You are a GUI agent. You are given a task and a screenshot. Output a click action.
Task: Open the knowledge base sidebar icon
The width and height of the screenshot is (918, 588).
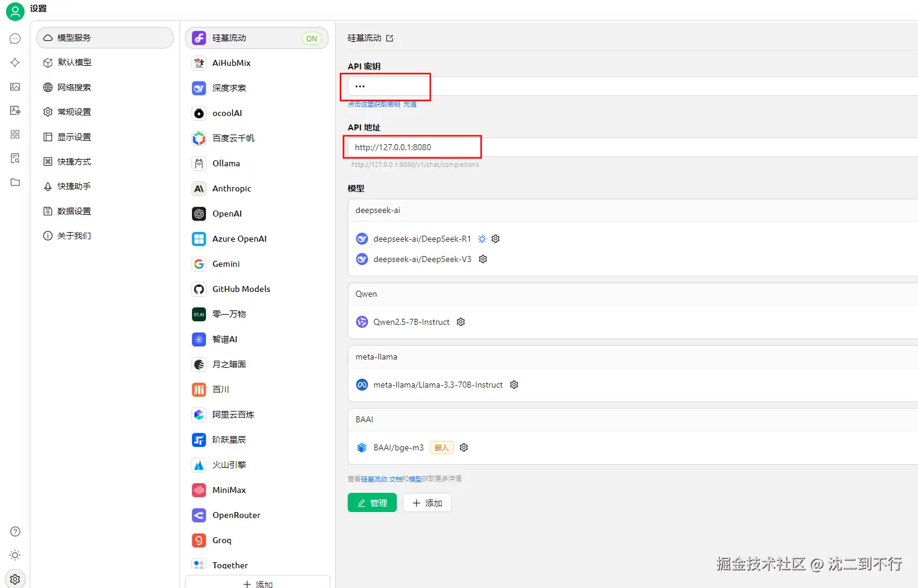[15, 159]
